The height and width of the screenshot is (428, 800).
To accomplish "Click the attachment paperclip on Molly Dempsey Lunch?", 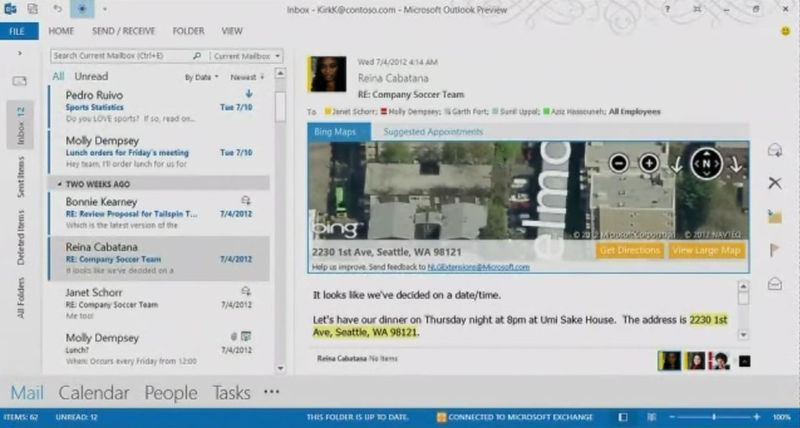I will pos(234,336).
